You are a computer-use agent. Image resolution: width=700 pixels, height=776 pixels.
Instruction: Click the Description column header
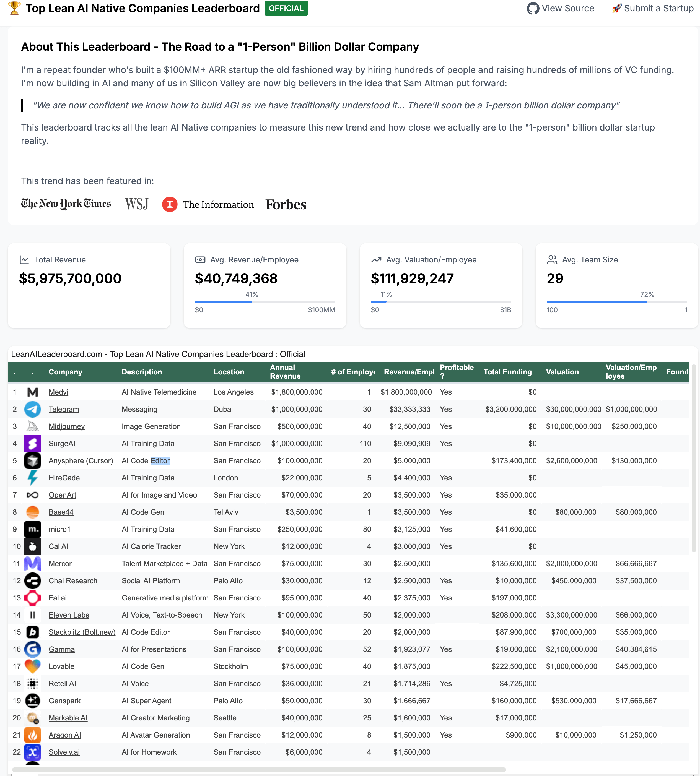142,372
